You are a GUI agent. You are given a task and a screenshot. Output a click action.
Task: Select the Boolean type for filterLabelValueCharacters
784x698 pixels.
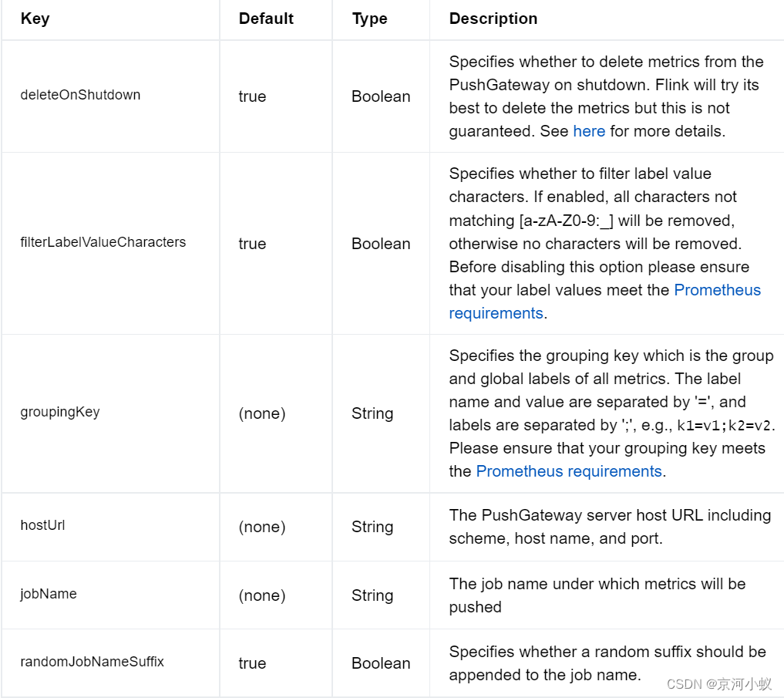(381, 244)
